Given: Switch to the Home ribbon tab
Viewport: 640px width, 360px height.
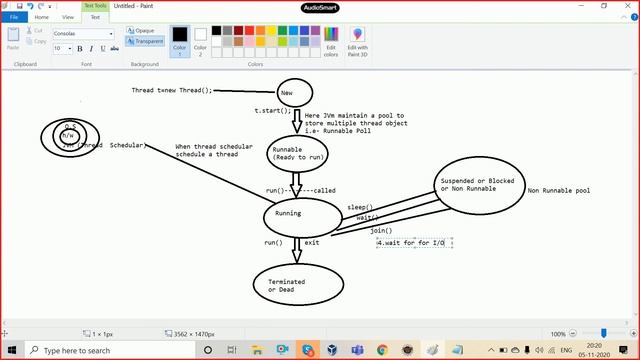Looking at the screenshot, I should pyautogui.click(x=42, y=17).
